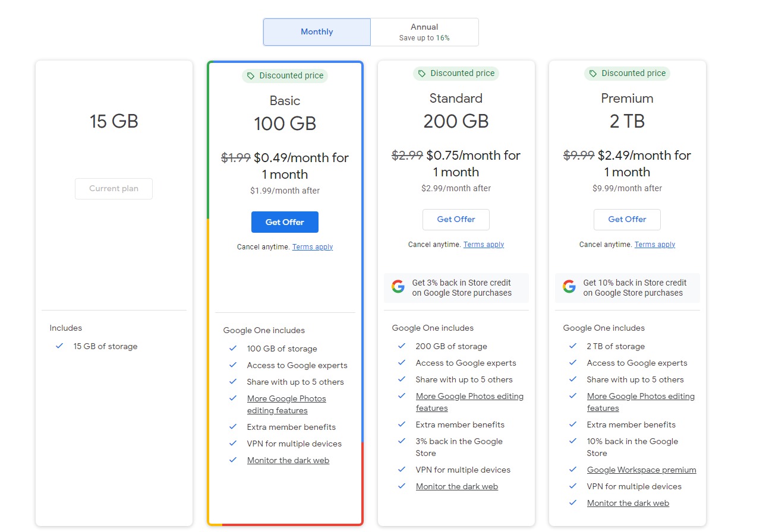The width and height of the screenshot is (766, 532).
Task: Click the Discounted price badge on Standard plan
Action: point(456,74)
